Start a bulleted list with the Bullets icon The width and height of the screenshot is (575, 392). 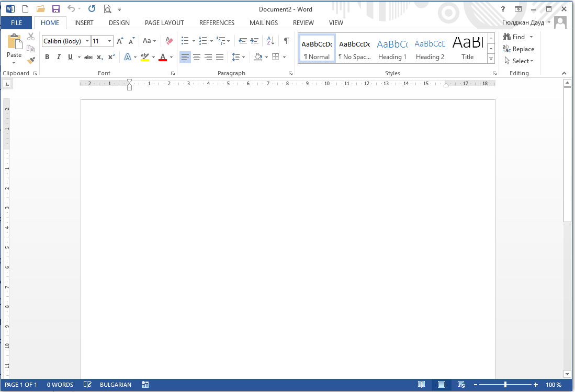pos(185,41)
